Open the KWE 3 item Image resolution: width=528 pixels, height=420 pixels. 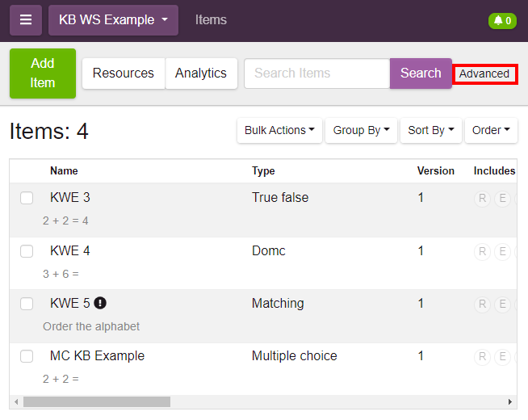pyautogui.click(x=70, y=198)
